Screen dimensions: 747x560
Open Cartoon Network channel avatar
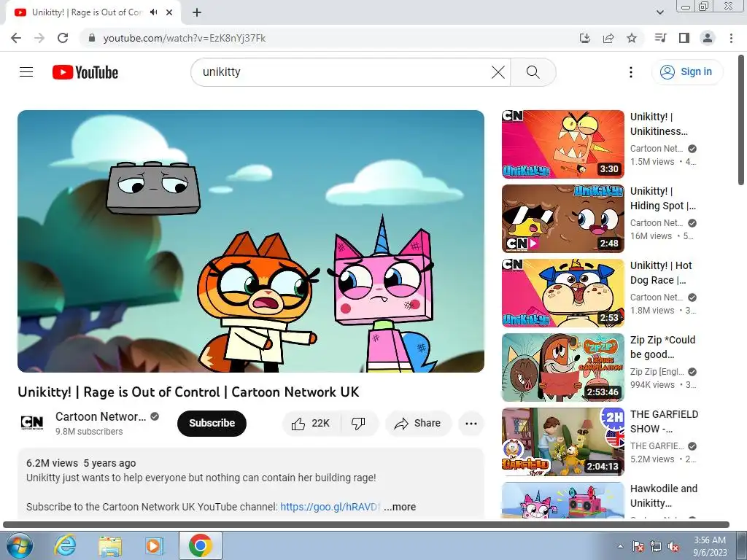coord(32,423)
